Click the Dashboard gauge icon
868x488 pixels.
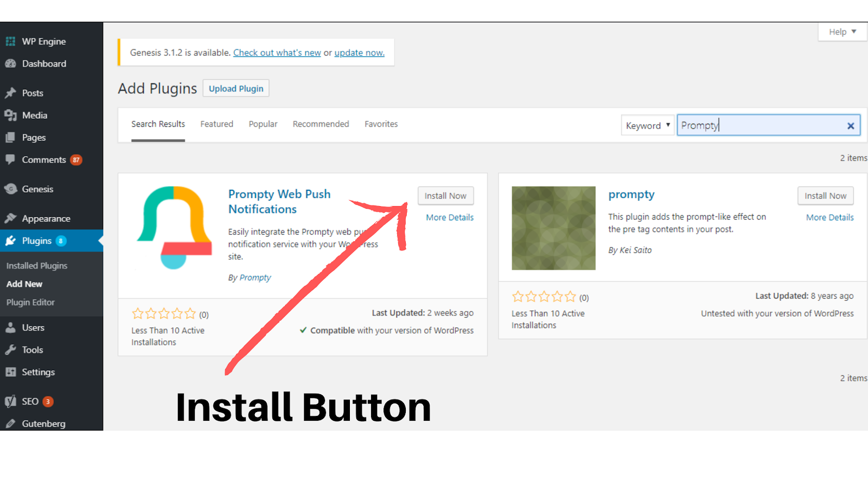(10, 63)
